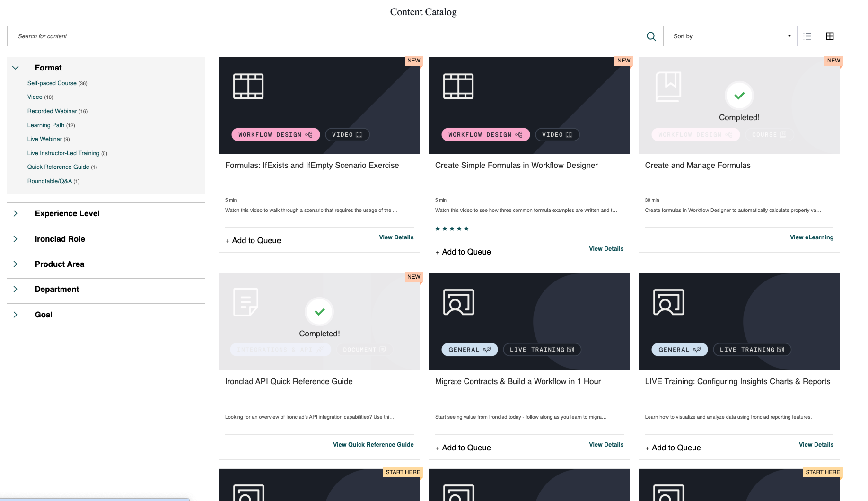Open the Sort by dropdown
This screenshot has height=501, width=868.
[x=729, y=36]
